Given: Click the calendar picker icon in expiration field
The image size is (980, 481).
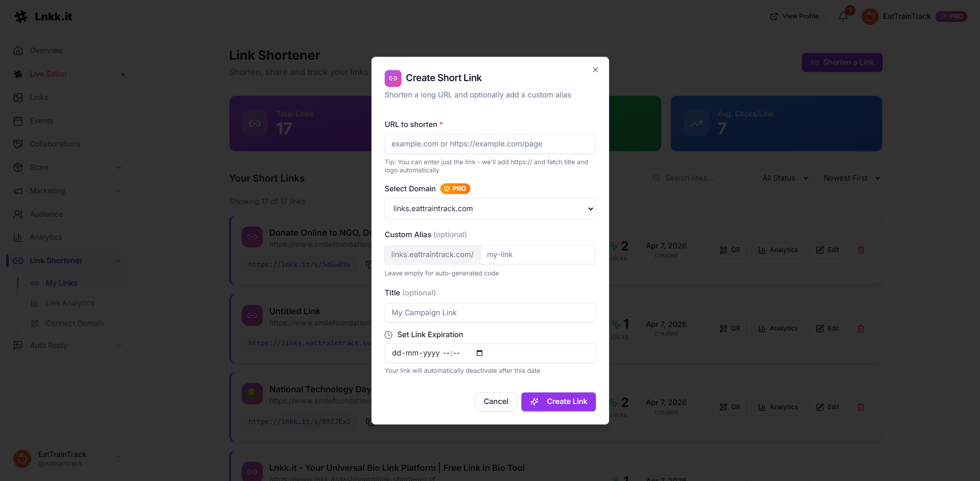Looking at the screenshot, I should pos(479,353).
